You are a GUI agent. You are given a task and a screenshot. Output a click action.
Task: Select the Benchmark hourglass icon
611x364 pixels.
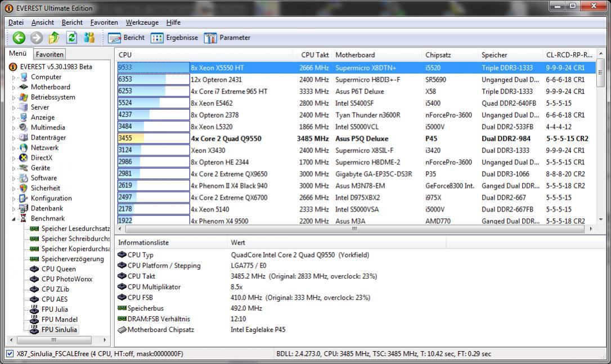(x=24, y=218)
